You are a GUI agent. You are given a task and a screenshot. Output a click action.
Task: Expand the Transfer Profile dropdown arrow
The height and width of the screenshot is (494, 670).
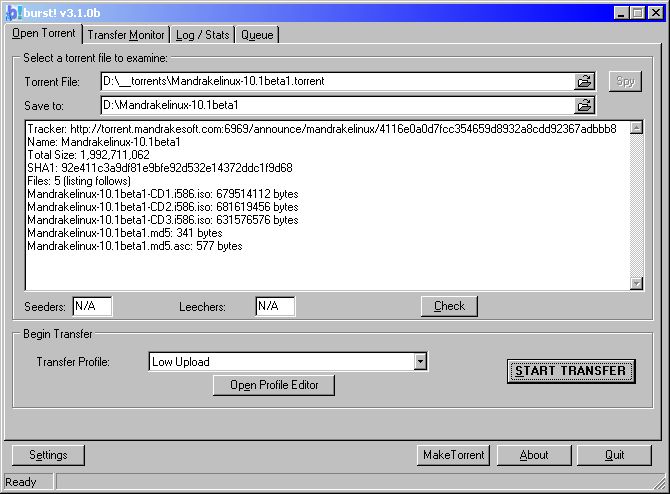click(x=420, y=362)
